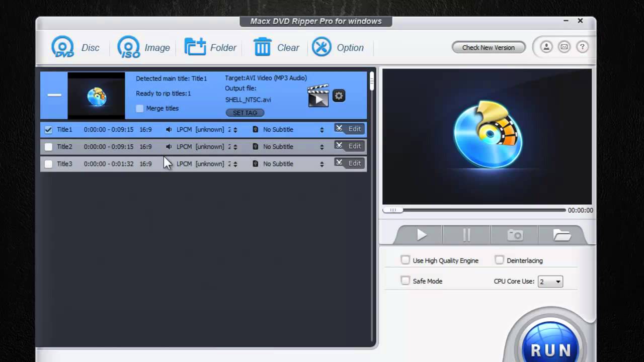Click the speaker icon on Title2 row
Screen dimensions: 644x362
169,146
